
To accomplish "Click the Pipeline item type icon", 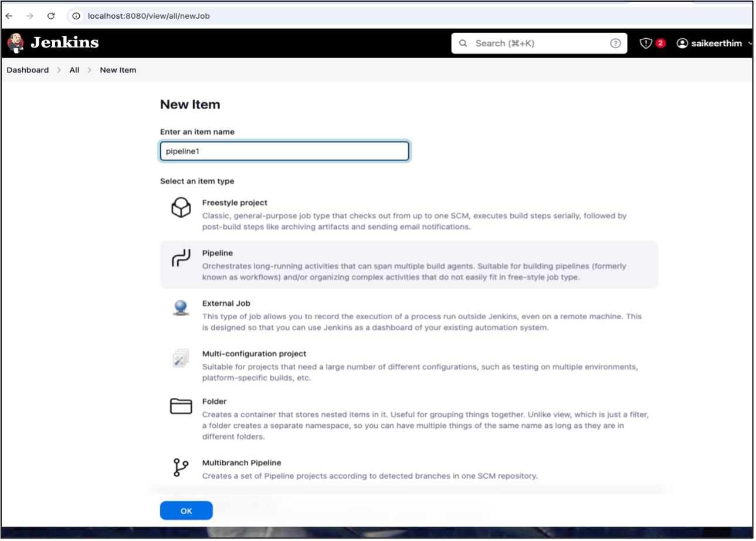I will 181,258.
